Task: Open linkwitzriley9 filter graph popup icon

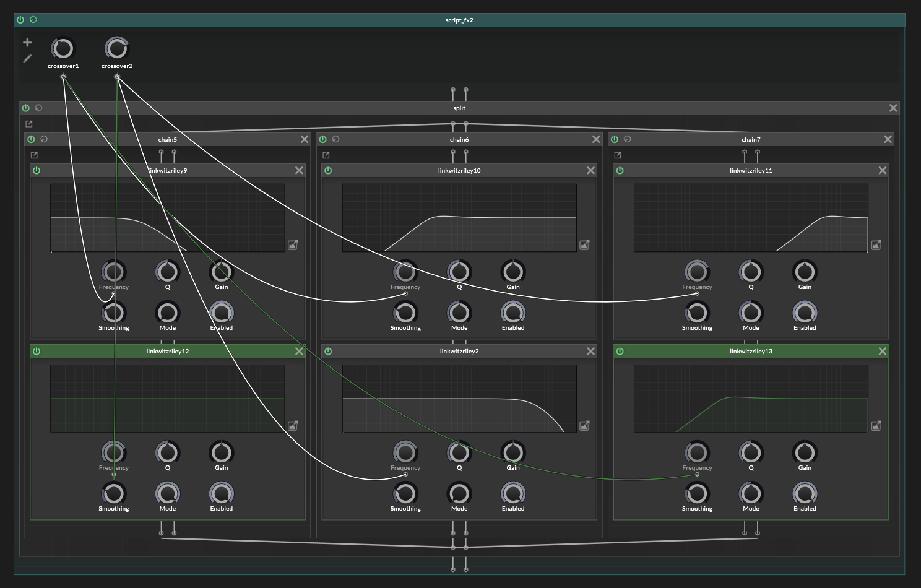Action: [293, 245]
